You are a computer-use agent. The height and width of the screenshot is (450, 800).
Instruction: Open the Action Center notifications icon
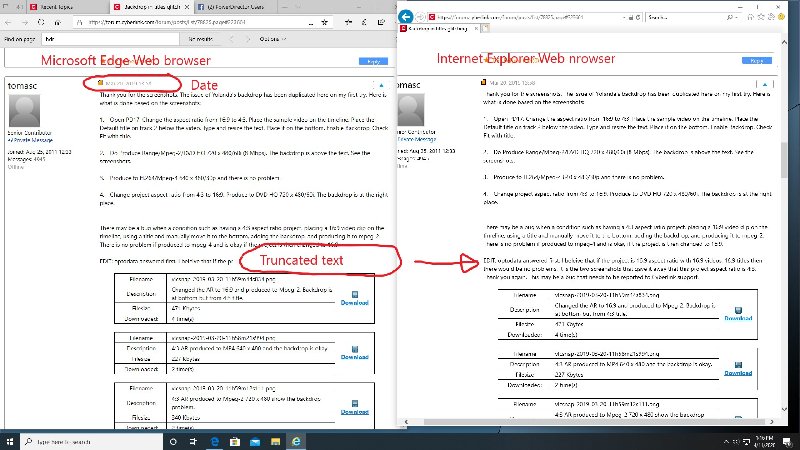pyautogui.click(x=787, y=442)
